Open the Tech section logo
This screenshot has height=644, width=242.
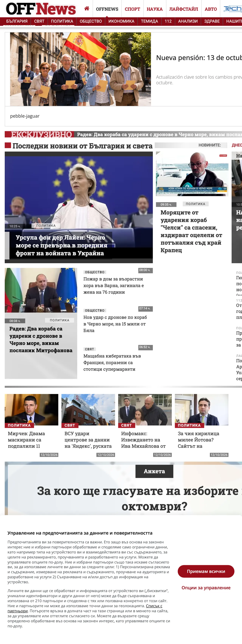click(233, 9)
